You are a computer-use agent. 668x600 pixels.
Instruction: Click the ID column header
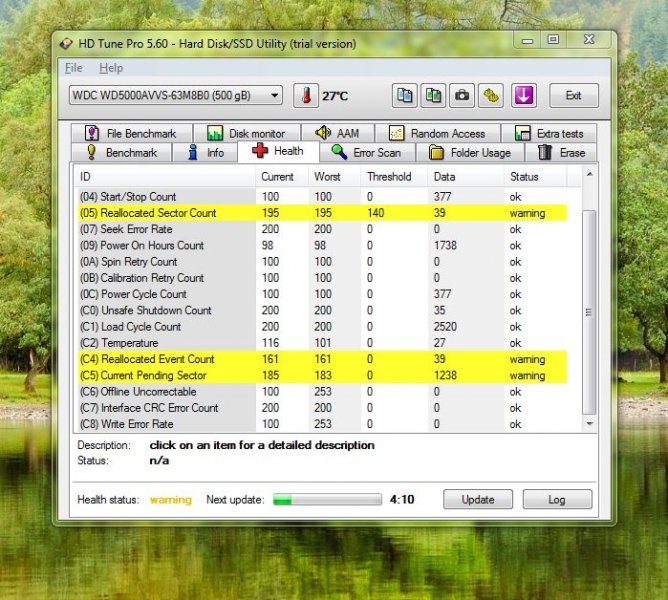pos(165,176)
